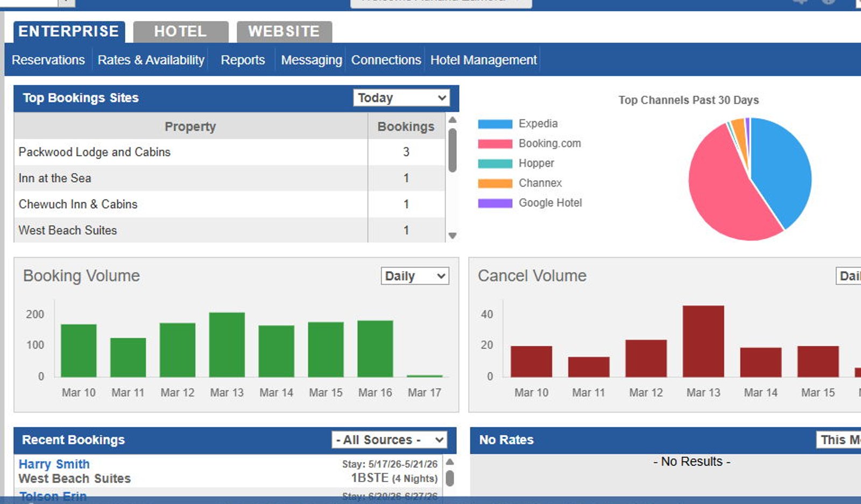Screen dimensions: 861x504
Task: Click the Mar 13 cancel volume bar
Action: tap(703, 341)
